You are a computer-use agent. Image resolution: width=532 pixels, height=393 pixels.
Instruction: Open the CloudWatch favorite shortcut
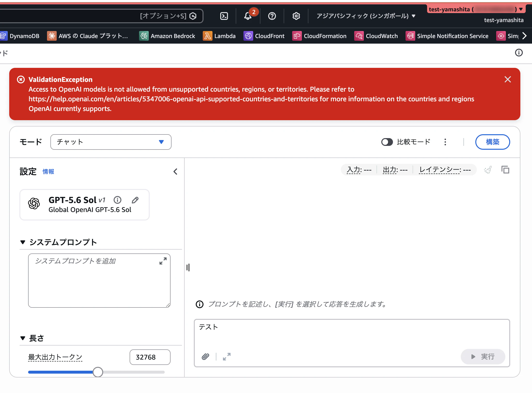376,36
